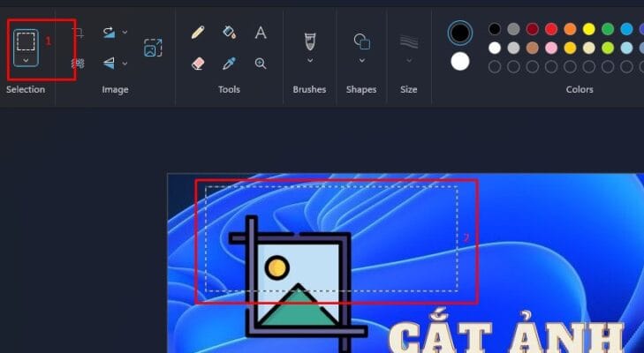This screenshot has height=353, width=644.
Task: Open the Selection options chevron
Action: pyautogui.click(x=26, y=60)
